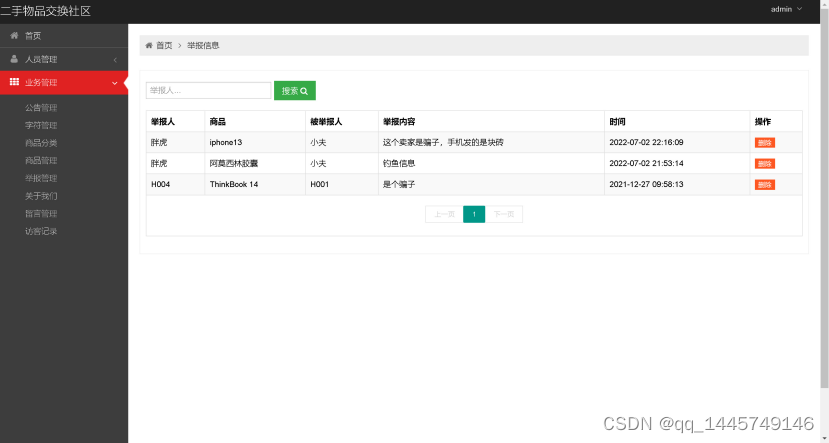The height and width of the screenshot is (443, 829).
Task: Open the 公告管理 menu item
Action: click(x=41, y=108)
